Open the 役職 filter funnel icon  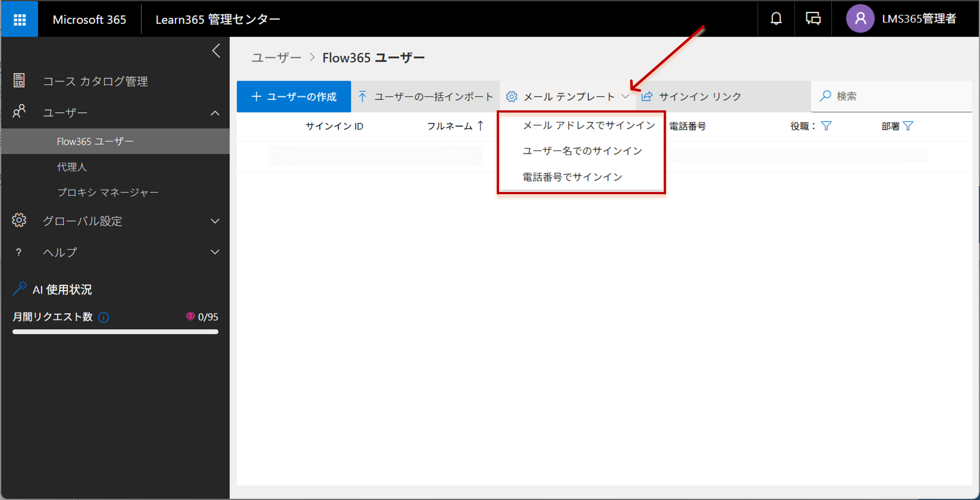(x=826, y=126)
